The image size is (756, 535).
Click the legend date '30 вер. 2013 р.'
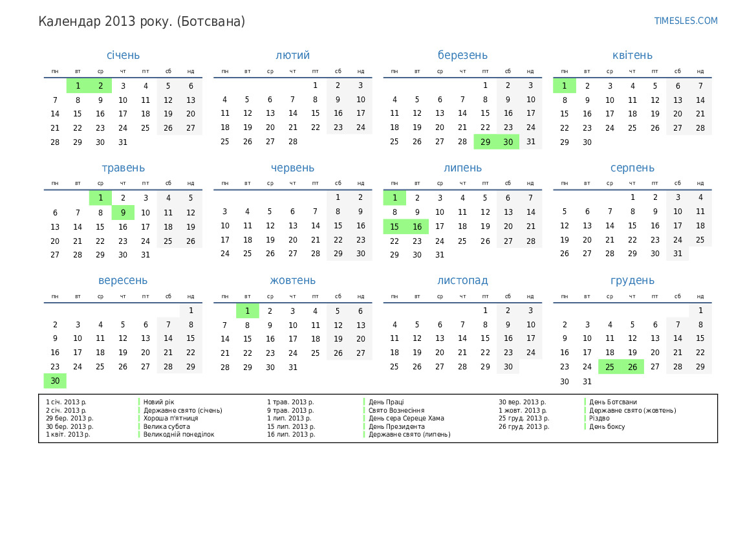tap(522, 402)
